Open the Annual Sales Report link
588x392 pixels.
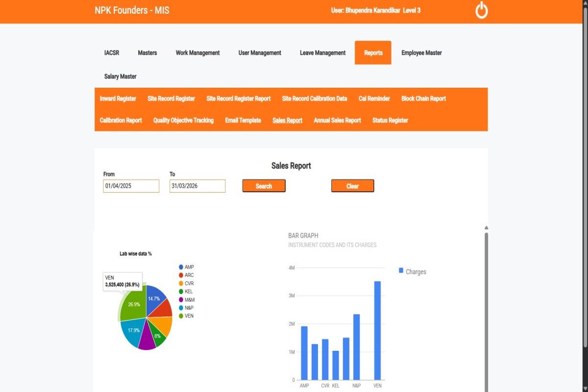pyautogui.click(x=337, y=121)
